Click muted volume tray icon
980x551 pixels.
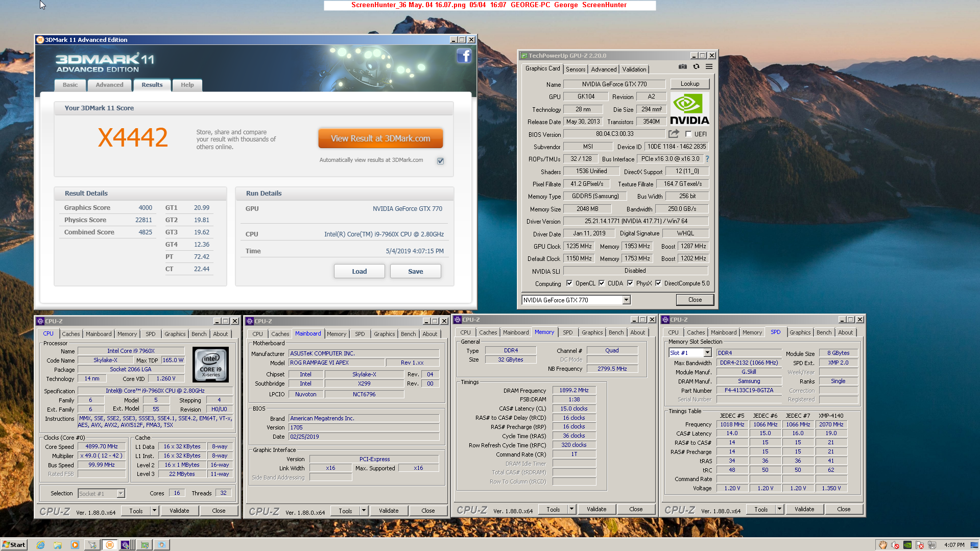point(895,545)
